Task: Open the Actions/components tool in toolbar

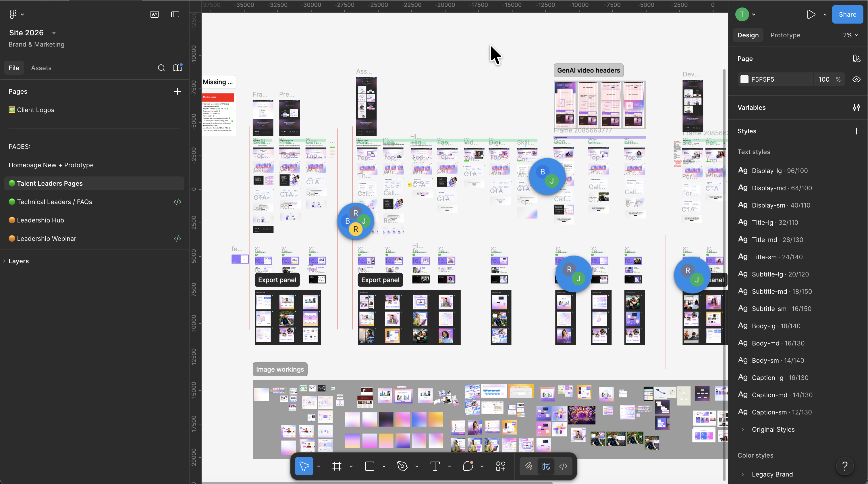Action: pyautogui.click(x=500, y=466)
